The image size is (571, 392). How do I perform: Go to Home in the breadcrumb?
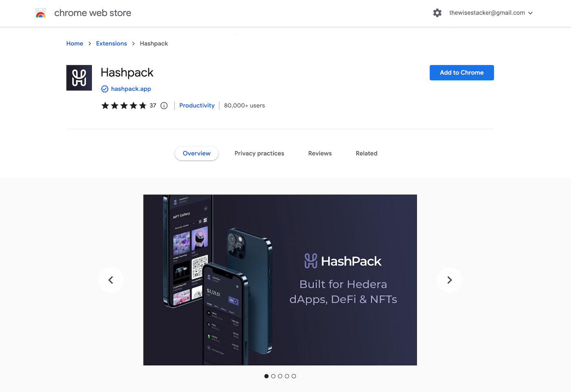(75, 44)
